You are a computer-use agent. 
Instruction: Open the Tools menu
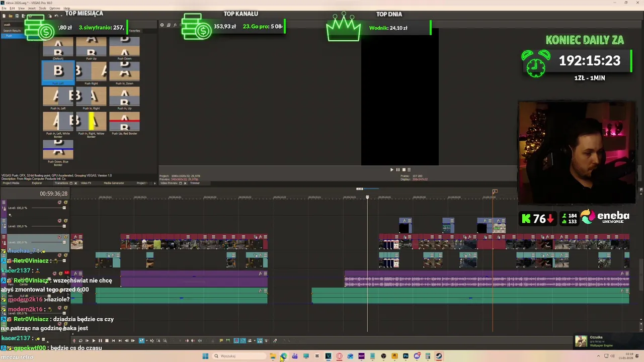tap(43, 8)
